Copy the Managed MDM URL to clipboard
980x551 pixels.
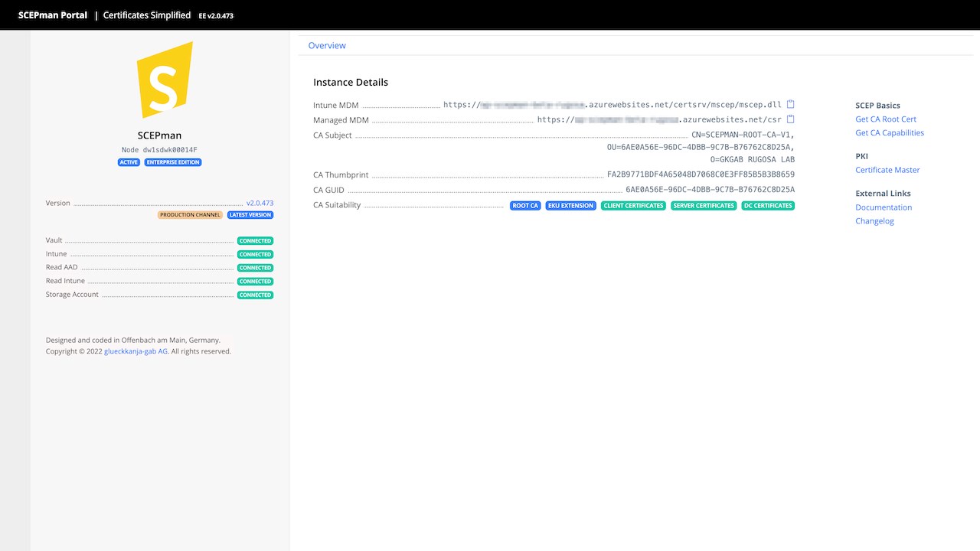(791, 119)
